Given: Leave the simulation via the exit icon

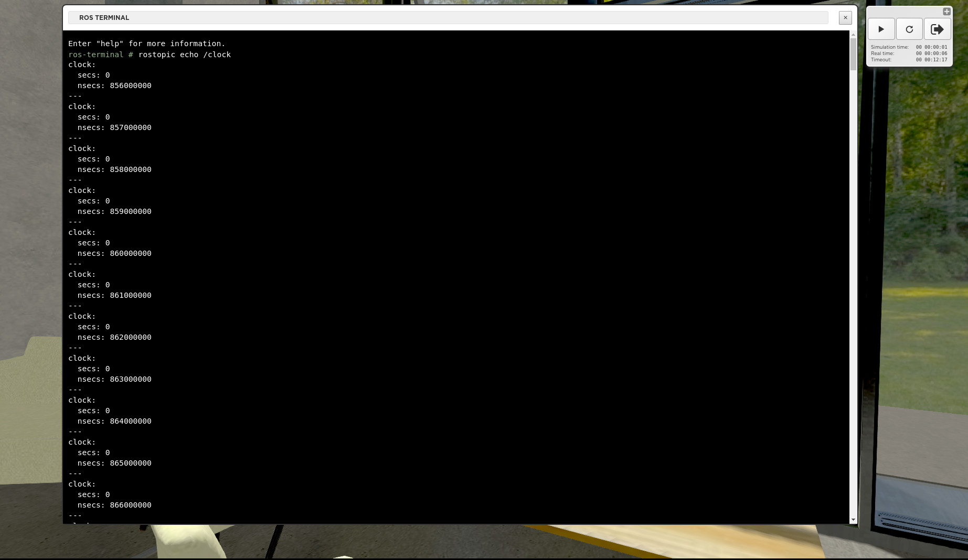Looking at the screenshot, I should pos(937,29).
